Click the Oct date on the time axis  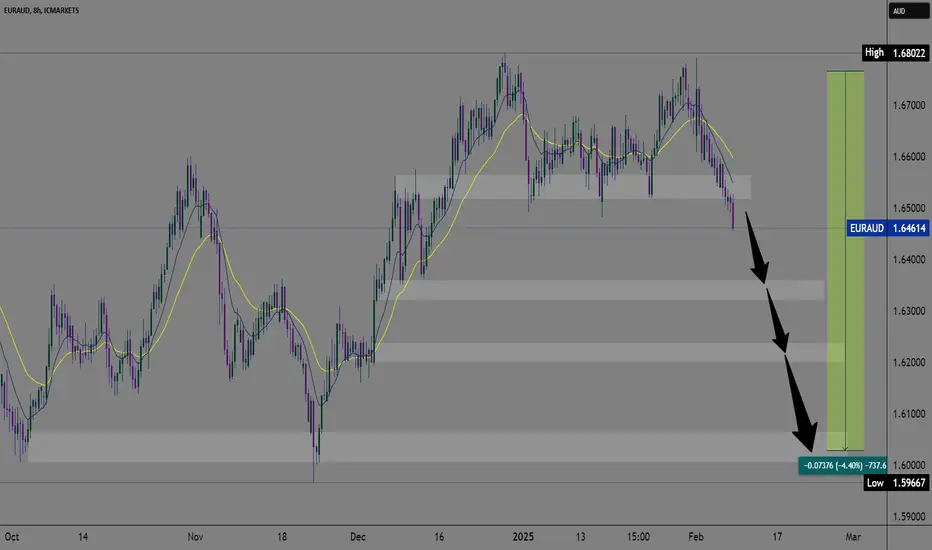point(12,537)
